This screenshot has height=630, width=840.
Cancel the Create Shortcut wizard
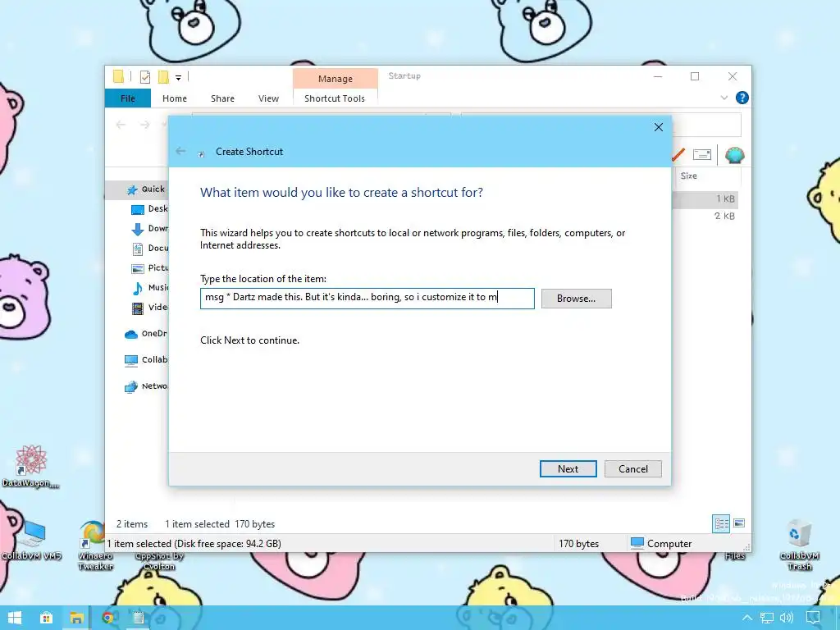(x=632, y=468)
